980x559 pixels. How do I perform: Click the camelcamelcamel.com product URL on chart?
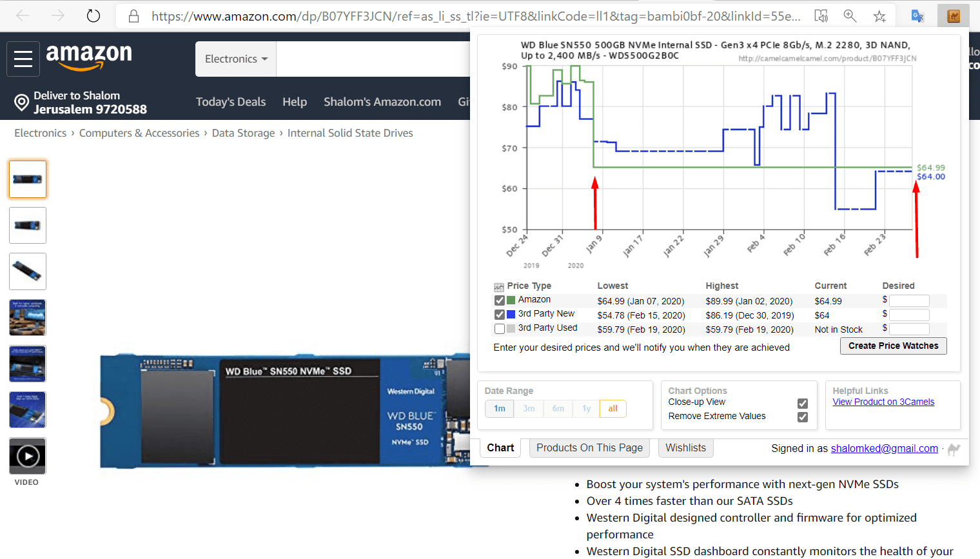827,59
